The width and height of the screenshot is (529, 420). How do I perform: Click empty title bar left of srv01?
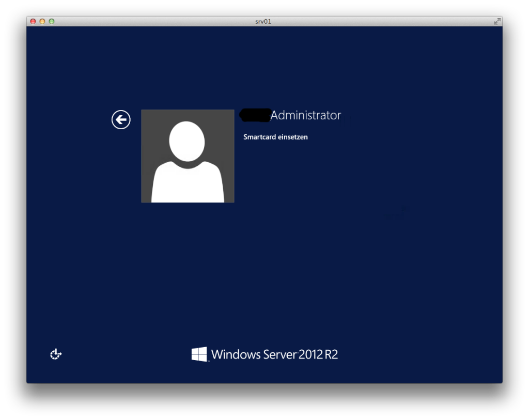[155, 21]
